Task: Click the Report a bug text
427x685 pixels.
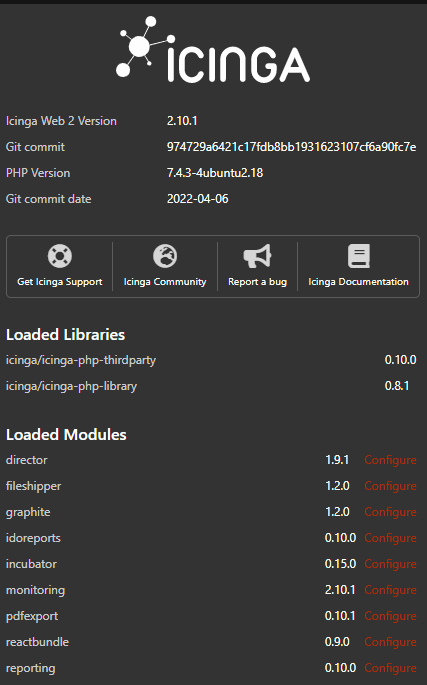Action: pos(257,282)
